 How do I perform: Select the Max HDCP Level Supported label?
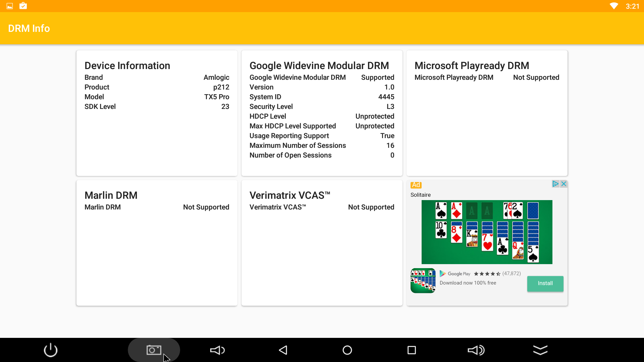293,126
